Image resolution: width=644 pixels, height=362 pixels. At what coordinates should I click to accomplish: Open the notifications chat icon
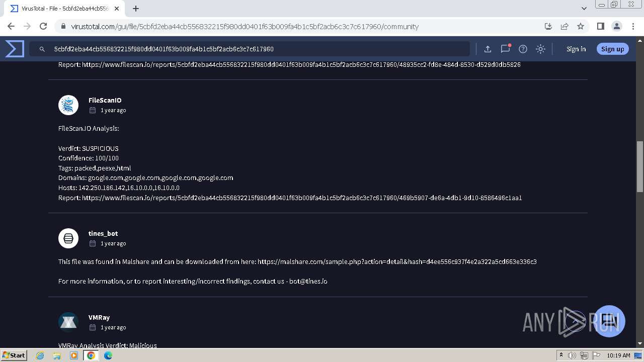coord(505,49)
